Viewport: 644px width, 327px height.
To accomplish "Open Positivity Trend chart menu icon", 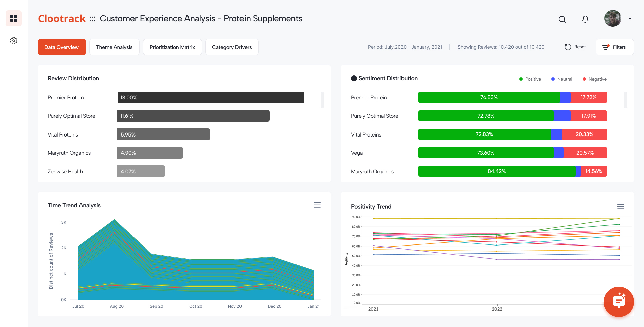I will [x=620, y=207].
